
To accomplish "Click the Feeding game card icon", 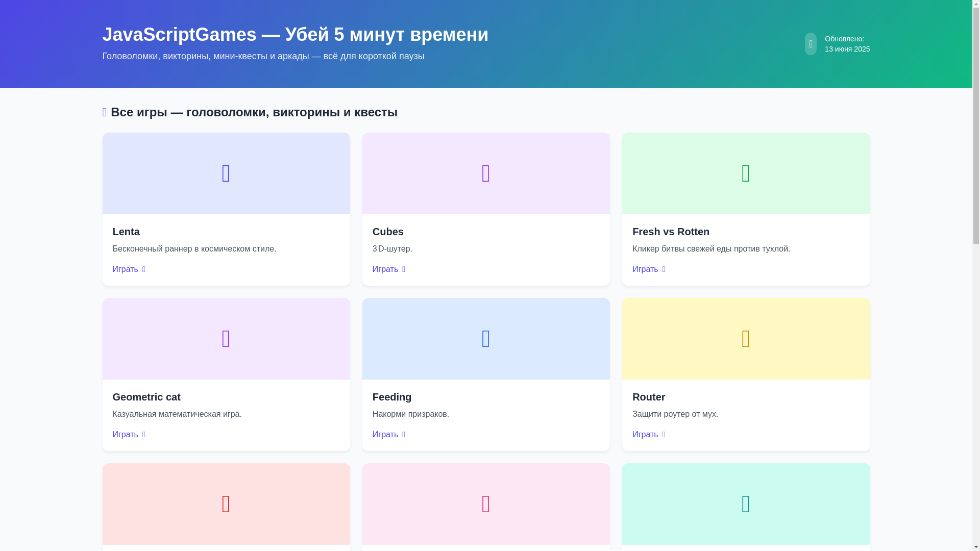I will (x=486, y=339).
